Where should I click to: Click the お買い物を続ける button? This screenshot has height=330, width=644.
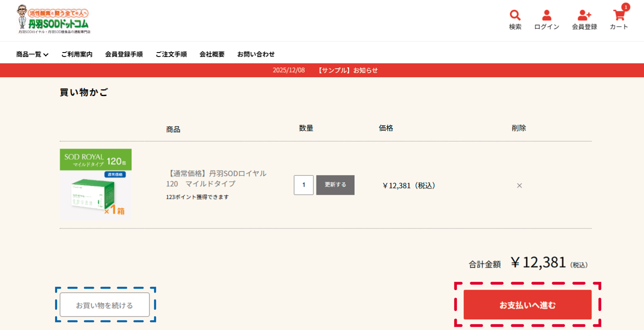coord(105,304)
